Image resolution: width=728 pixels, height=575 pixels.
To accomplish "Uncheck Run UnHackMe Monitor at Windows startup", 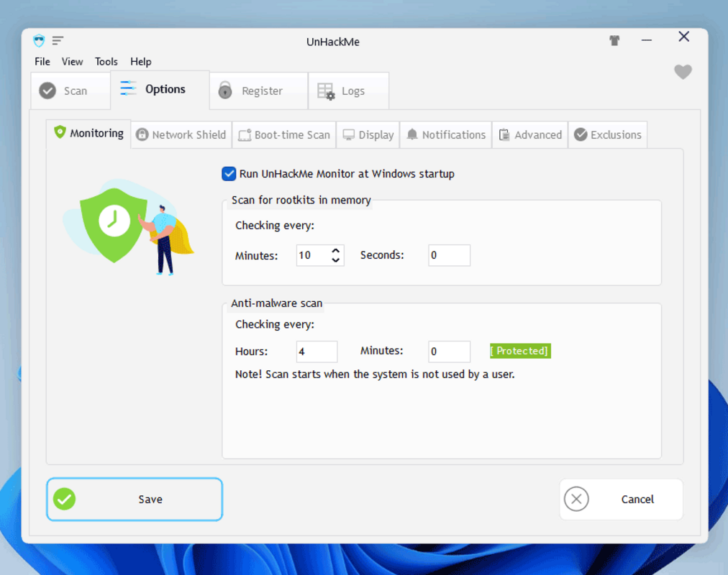I will tap(229, 174).
